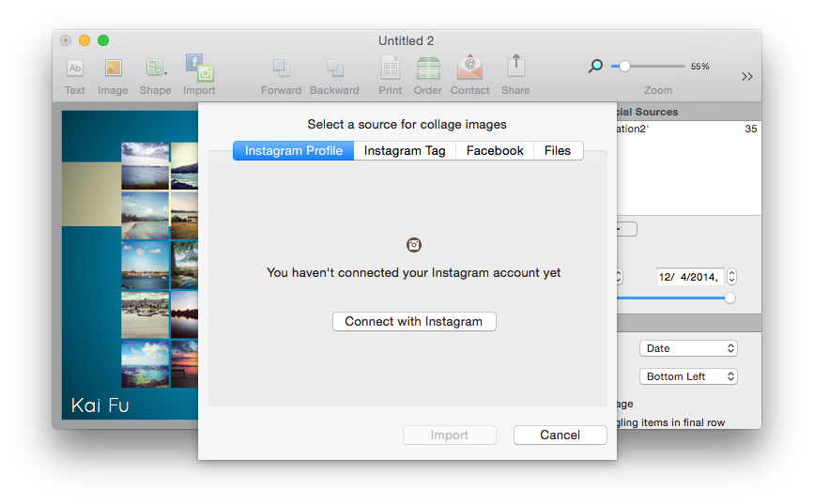
Task: Click the green fullscreen window button
Action: point(103,40)
